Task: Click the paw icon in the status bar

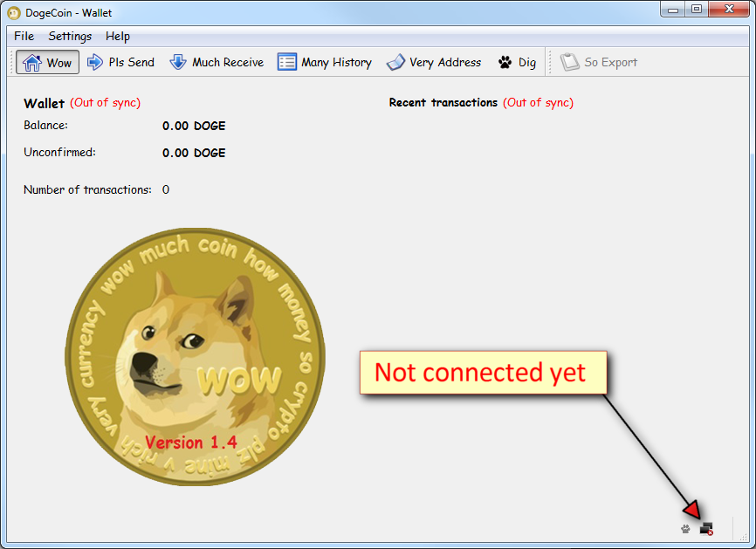Action: click(685, 529)
